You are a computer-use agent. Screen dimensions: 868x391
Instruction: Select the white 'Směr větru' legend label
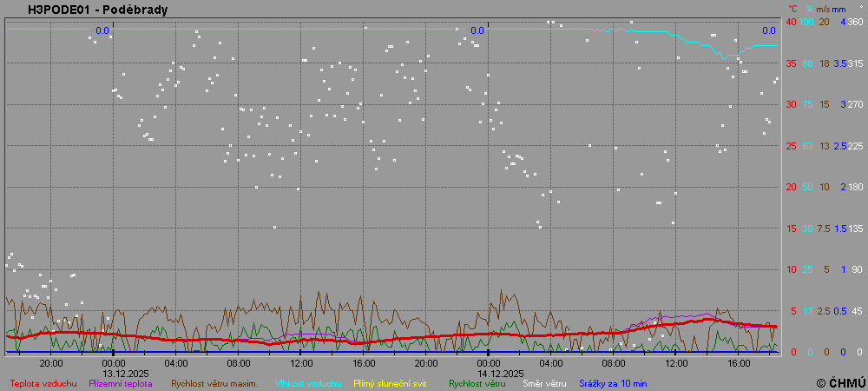542,382
